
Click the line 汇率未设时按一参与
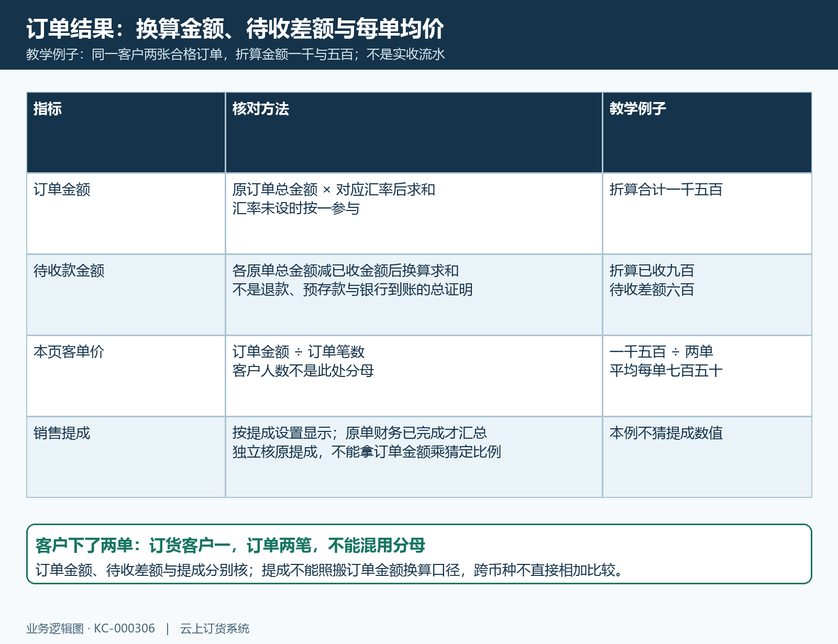point(296,208)
